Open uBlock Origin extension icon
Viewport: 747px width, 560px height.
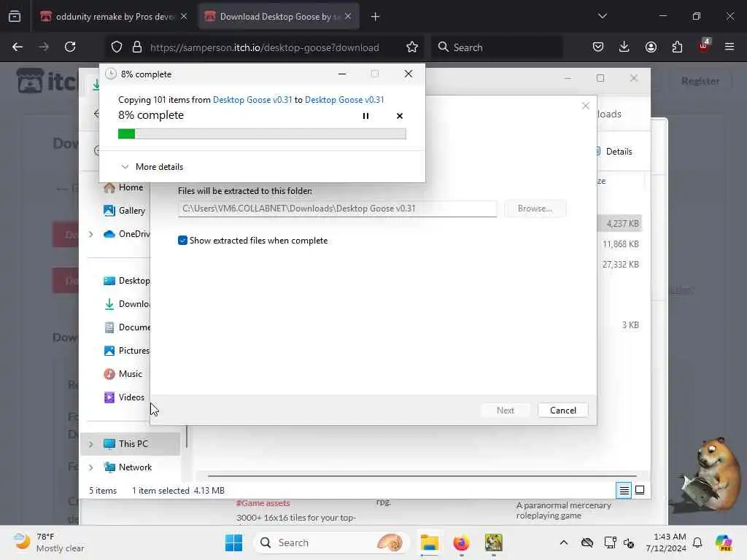pos(704,46)
